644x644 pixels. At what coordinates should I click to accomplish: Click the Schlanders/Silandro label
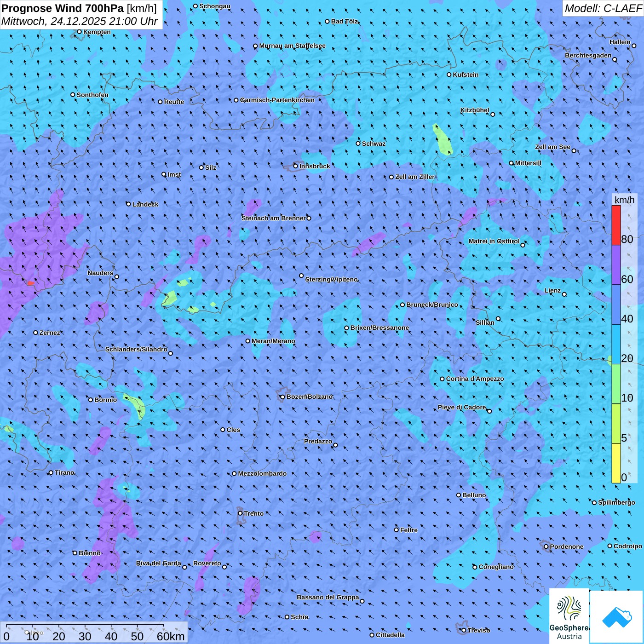click(136, 349)
